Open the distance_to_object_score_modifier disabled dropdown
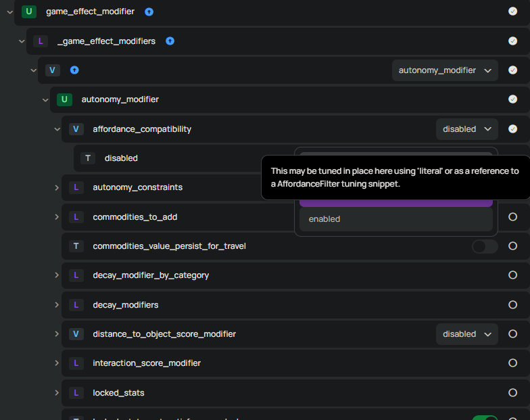This screenshot has width=530, height=420. point(466,334)
